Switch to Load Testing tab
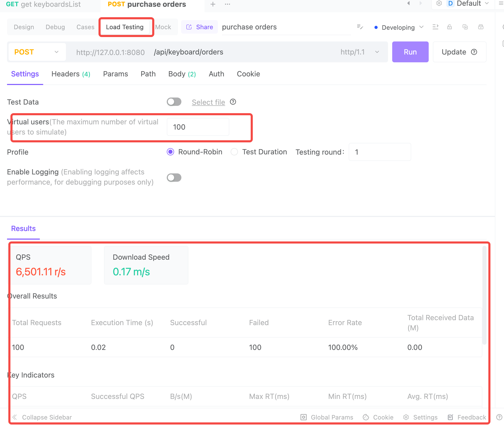This screenshot has width=504, height=425. tap(125, 27)
